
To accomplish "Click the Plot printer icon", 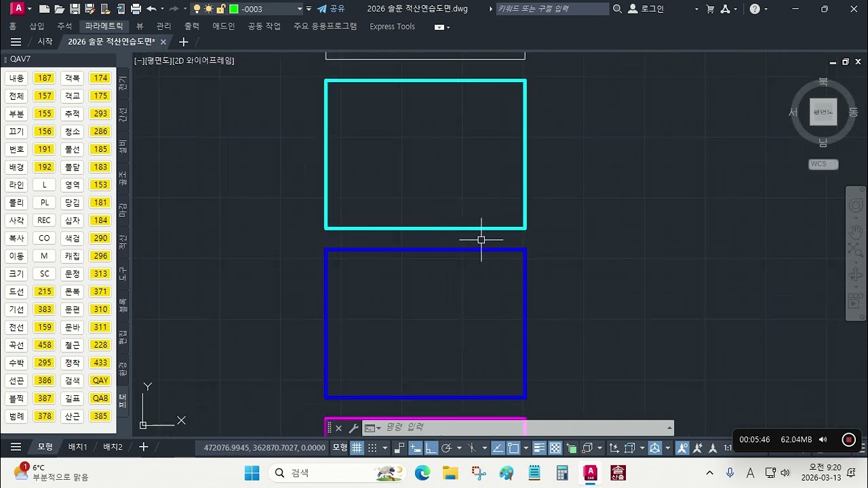I will coord(136,9).
